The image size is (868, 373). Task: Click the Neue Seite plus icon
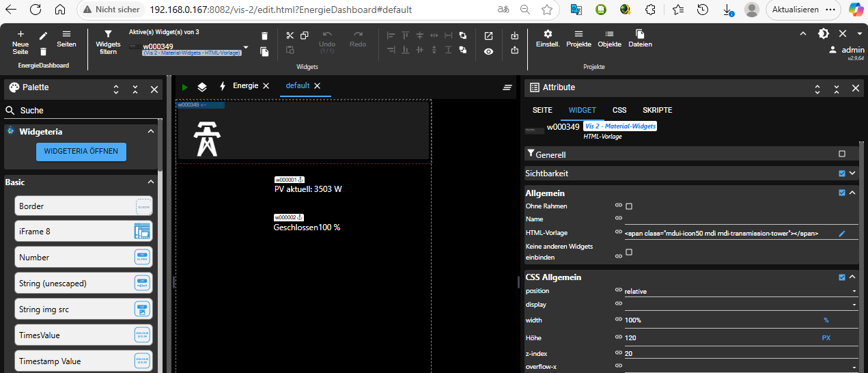(20, 34)
